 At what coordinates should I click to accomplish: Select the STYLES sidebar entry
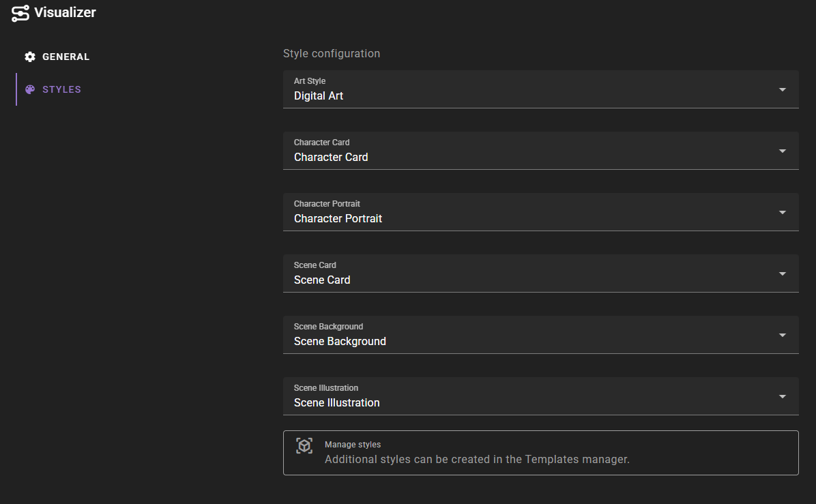click(x=61, y=89)
